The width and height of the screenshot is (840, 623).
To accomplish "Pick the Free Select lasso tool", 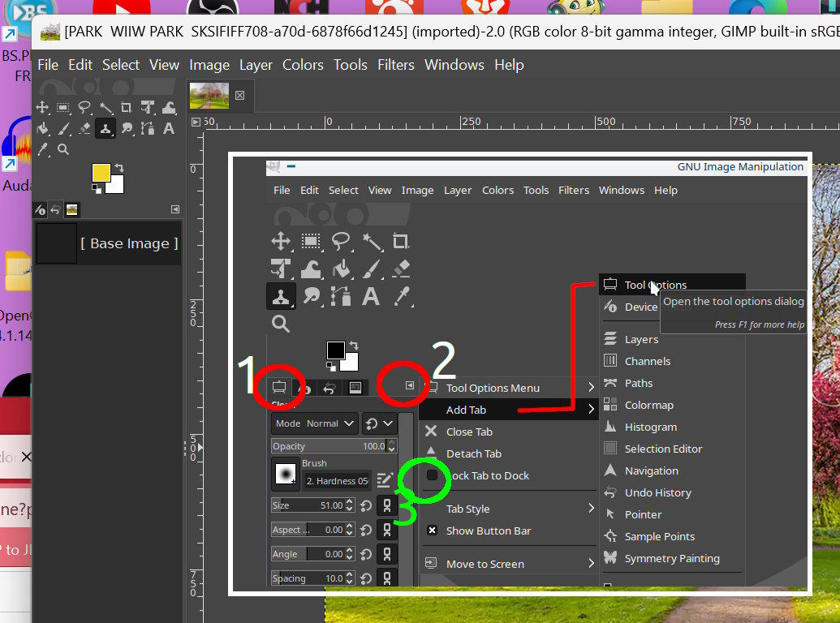I will (84, 107).
